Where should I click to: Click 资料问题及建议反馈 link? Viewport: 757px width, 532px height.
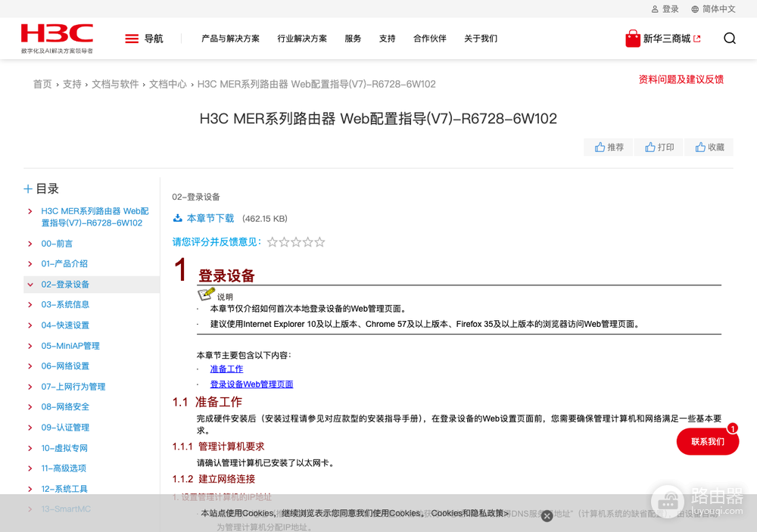click(x=681, y=79)
